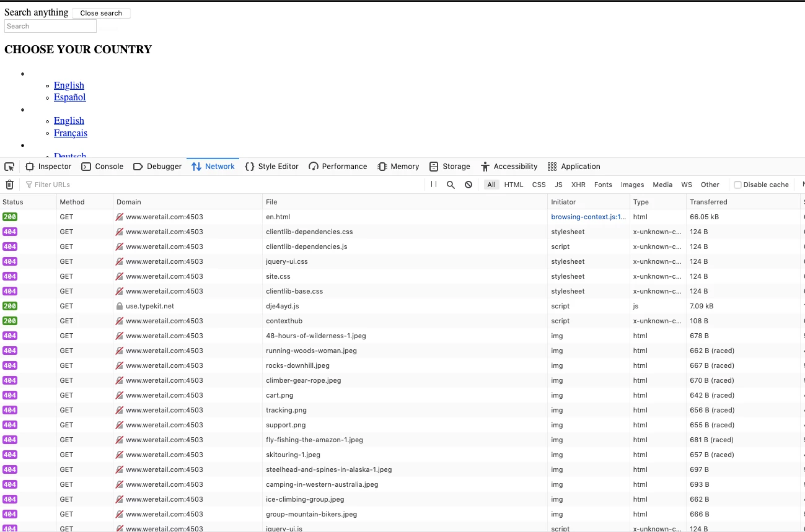Enable the Disable cache checkbox
This screenshot has width=805, height=532.
[737, 185]
